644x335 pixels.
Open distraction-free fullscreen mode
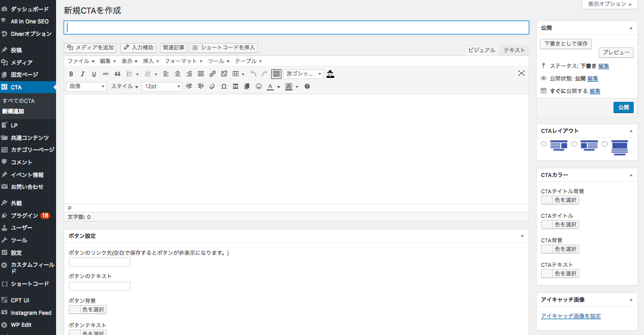(x=521, y=73)
